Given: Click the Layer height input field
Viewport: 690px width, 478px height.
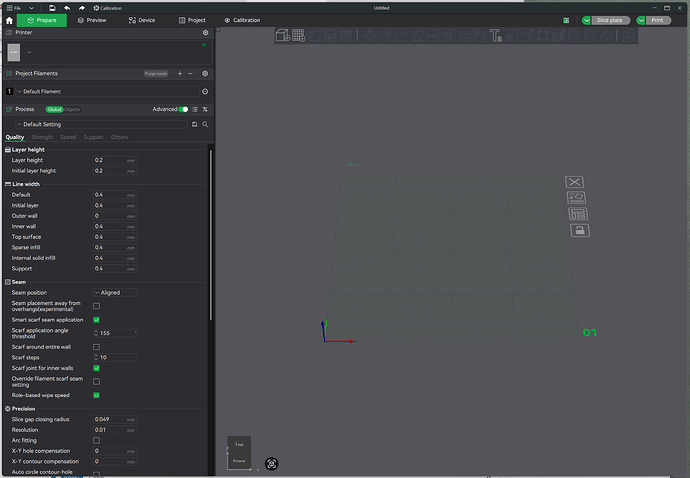Looking at the screenshot, I should pos(115,160).
